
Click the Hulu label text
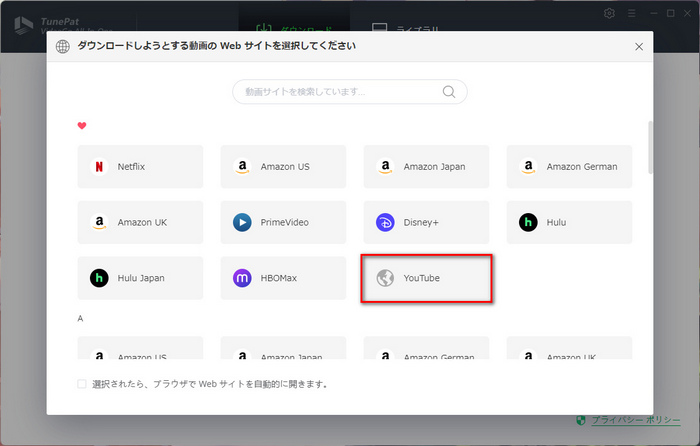pos(556,222)
